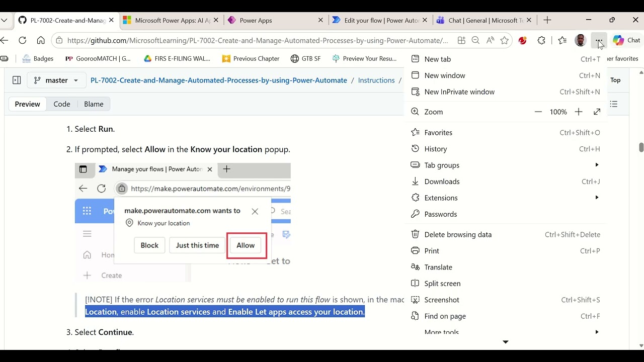This screenshot has height=362, width=644.
Task: Click the Read aloud icon in address bar
Action: [x=490, y=40]
